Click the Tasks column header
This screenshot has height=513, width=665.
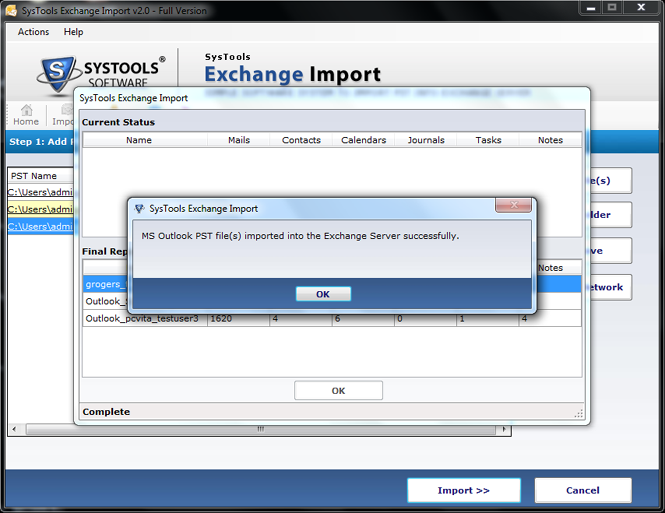pyautogui.click(x=488, y=140)
